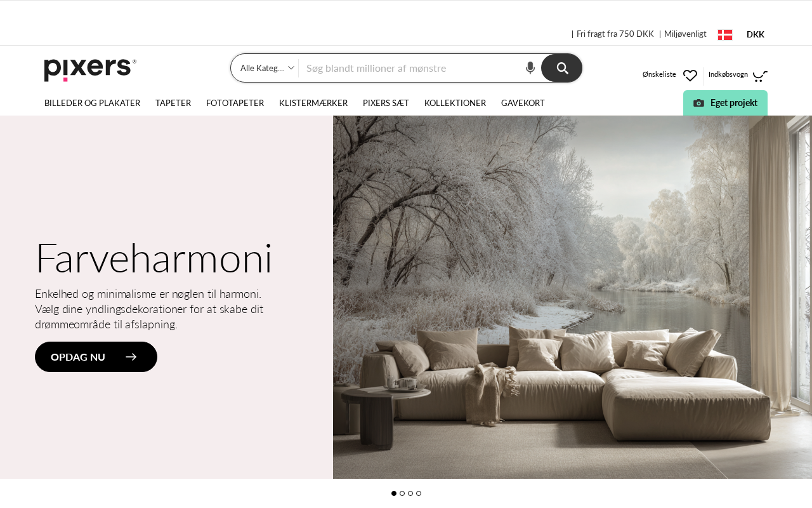Screen dimensions: 812x508
Task: Expand the Alle Kategorier dropdown
Action: tap(266, 68)
